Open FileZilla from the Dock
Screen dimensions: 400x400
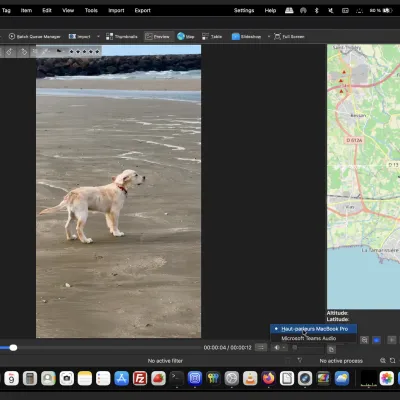pyautogui.click(x=140, y=378)
